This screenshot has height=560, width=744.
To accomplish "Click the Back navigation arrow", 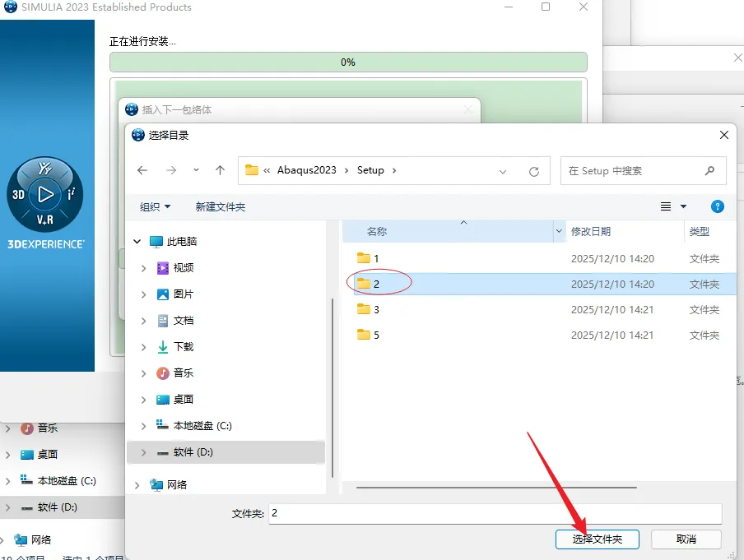I will (x=142, y=170).
